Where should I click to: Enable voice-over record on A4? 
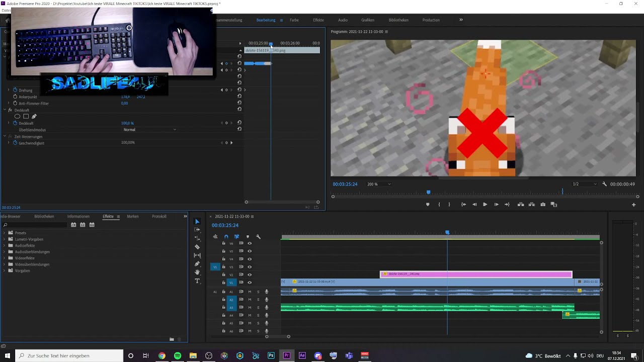[x=267, y=315]
